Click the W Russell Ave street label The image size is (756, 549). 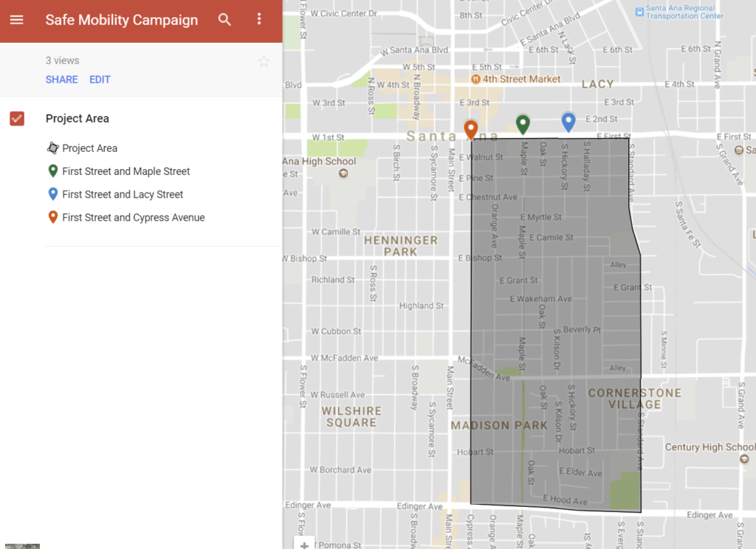pyautogui.click(x=337, y=395)
